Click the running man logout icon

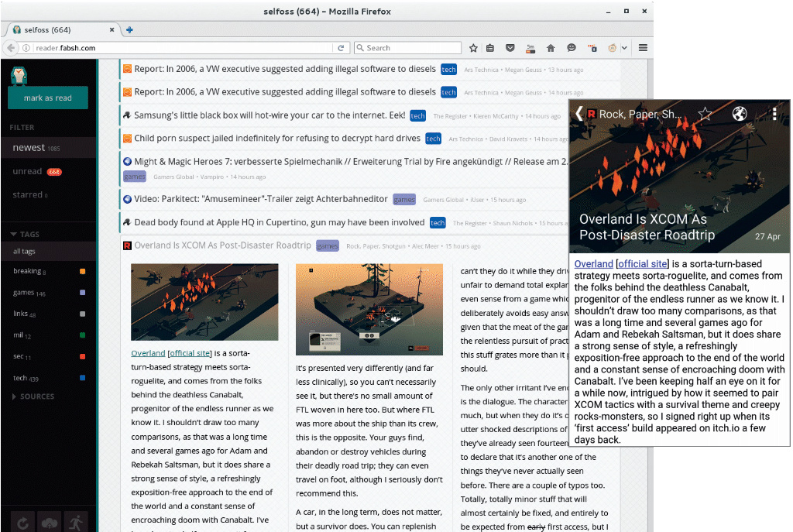[75, 522]
